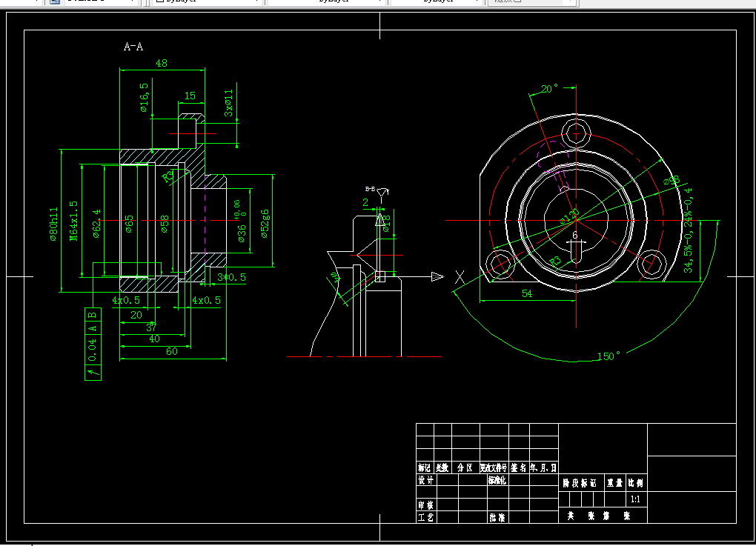Click the 重量 title block cell
This screenshot has height=546, width=756.
coord(614,483)
